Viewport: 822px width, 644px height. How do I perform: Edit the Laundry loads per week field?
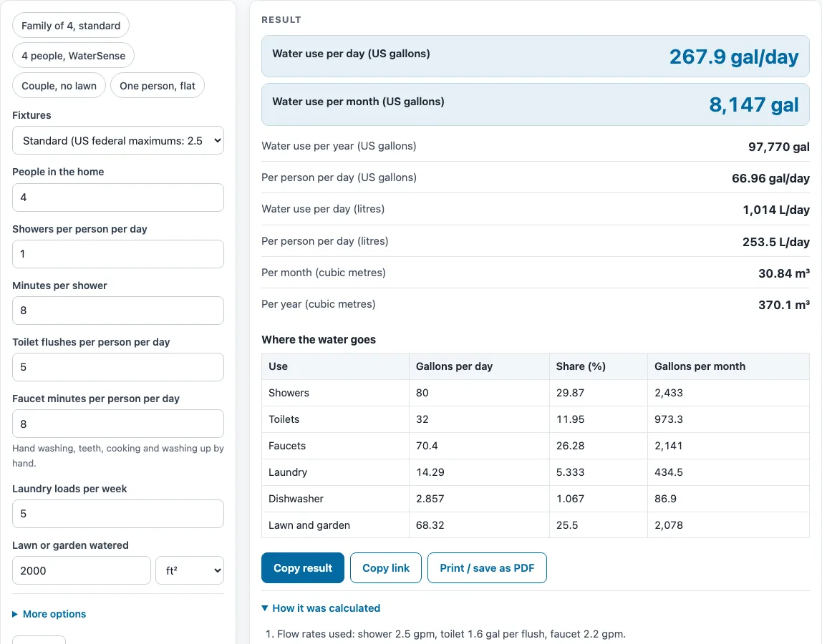point(118,514)
